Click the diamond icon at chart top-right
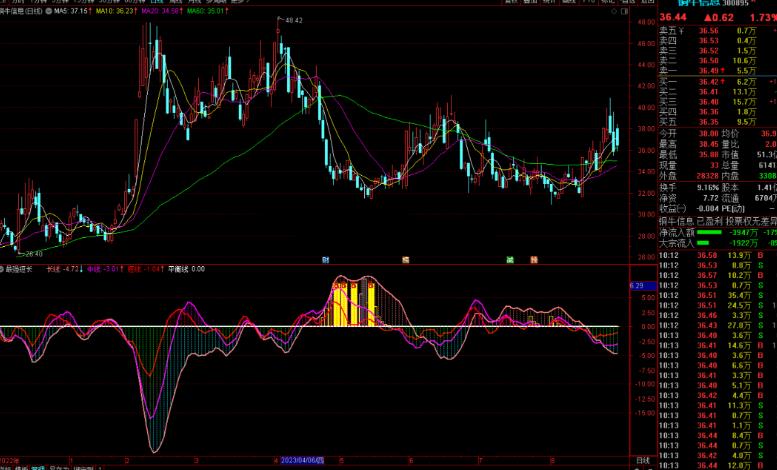The height and width of the screenshot is (470, 777). tap(614, 11)
